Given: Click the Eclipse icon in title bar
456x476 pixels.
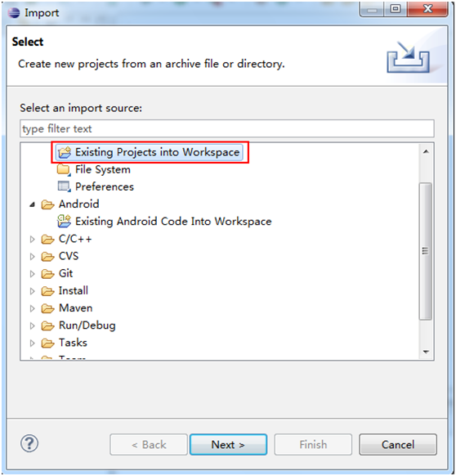Looking at the screenshot, I should pyautogui.click(x=14, y=13).
